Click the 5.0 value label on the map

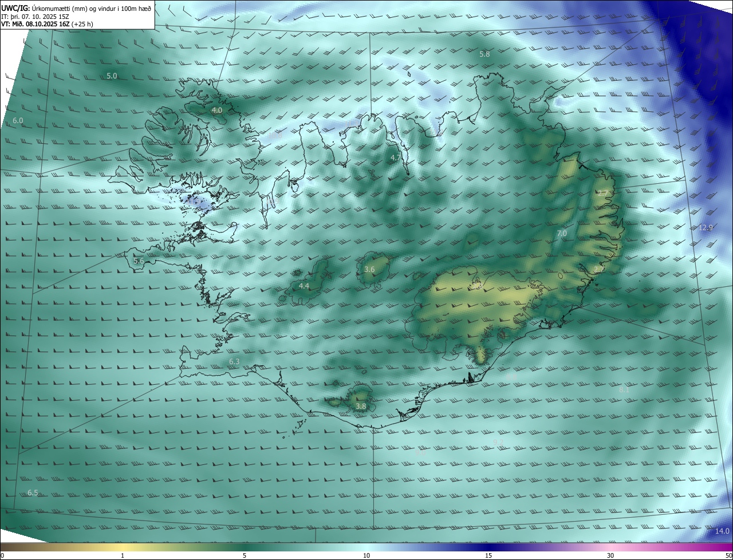click(x=112, y=76)
